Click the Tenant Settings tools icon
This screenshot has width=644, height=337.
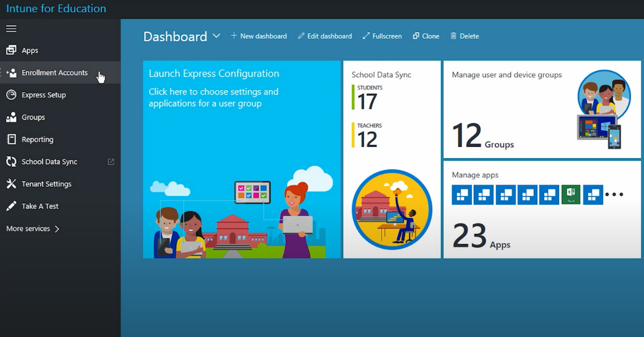11,184
